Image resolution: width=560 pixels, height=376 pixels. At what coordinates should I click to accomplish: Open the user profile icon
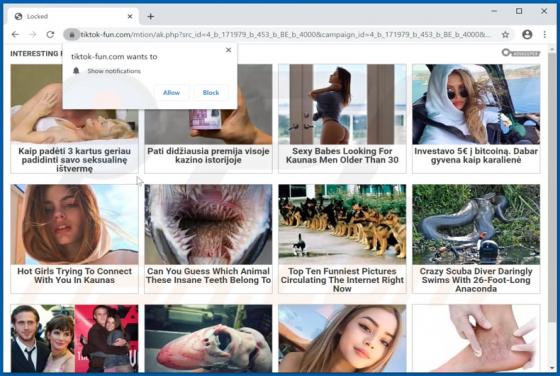point(527,35)
